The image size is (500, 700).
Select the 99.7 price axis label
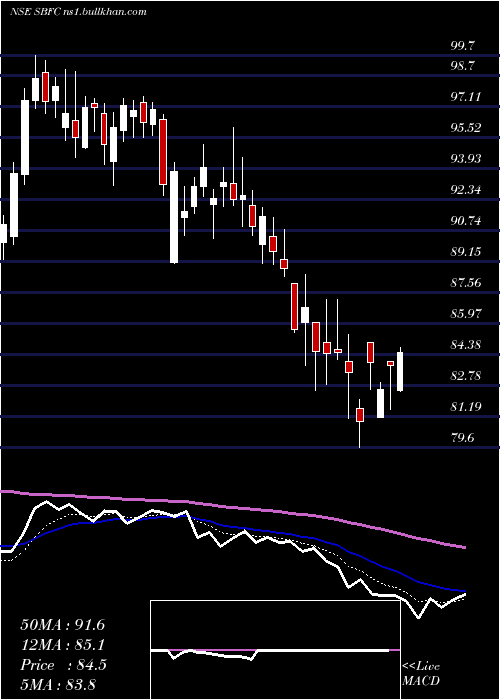coord(463,46)
